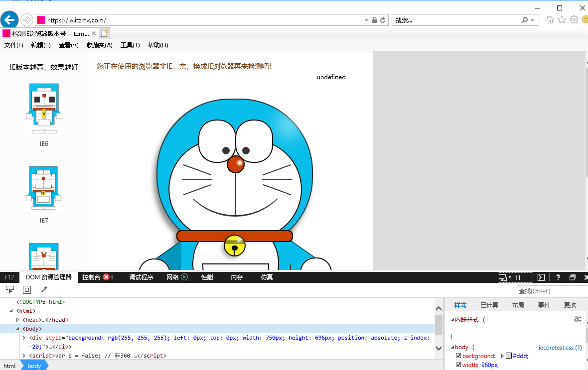Expand the script var b node
588x370 pixels.
(x=24, y=356)
